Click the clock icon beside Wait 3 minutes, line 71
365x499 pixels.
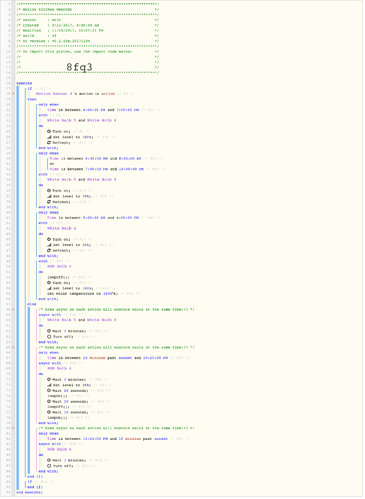(x=49, y=379)
